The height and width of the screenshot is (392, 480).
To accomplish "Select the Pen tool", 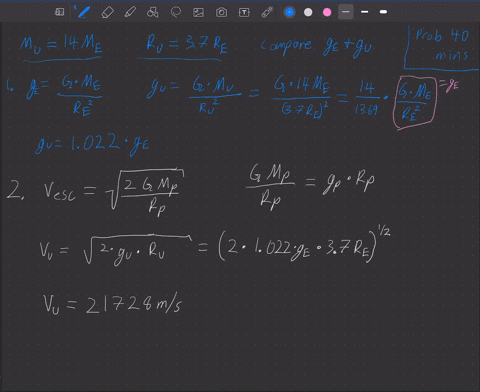I will pyautogui.click(x=83, y=12).
